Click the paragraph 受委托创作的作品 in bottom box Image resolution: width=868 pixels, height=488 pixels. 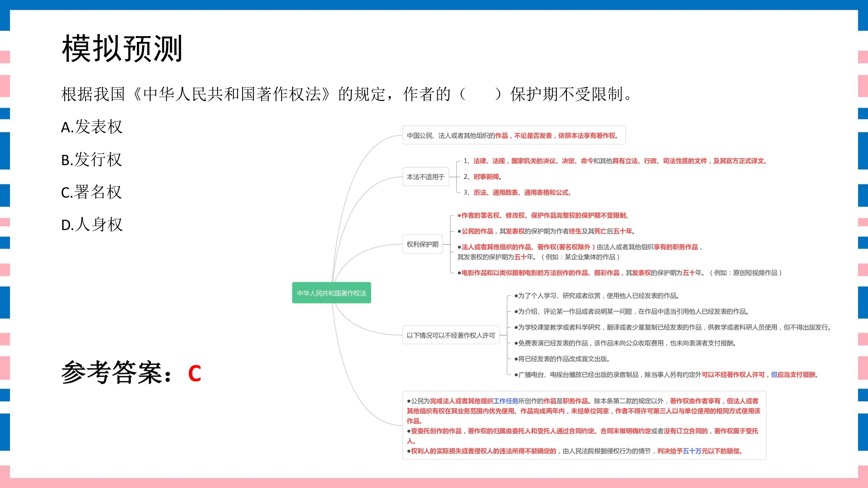[x=584, y=436]
